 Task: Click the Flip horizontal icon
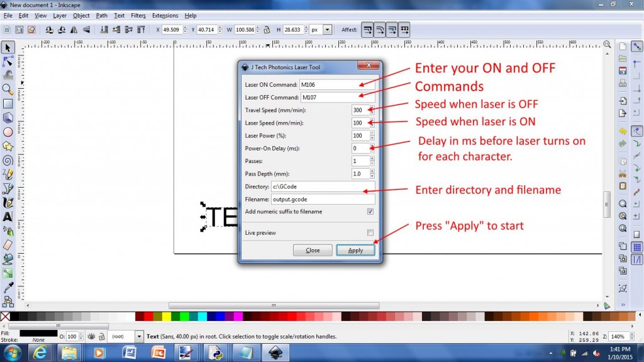pyautogui.click(x=74, y=30)
